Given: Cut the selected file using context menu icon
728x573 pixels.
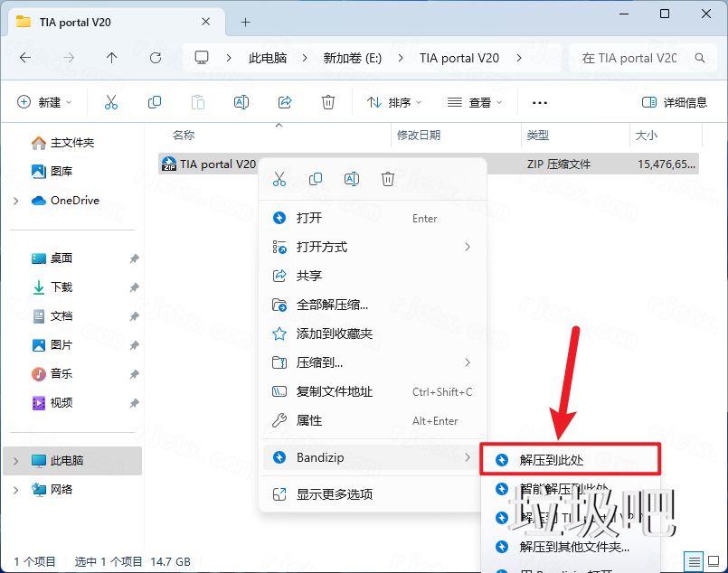Looking at the screenshot, I should [x=279, y=179].
